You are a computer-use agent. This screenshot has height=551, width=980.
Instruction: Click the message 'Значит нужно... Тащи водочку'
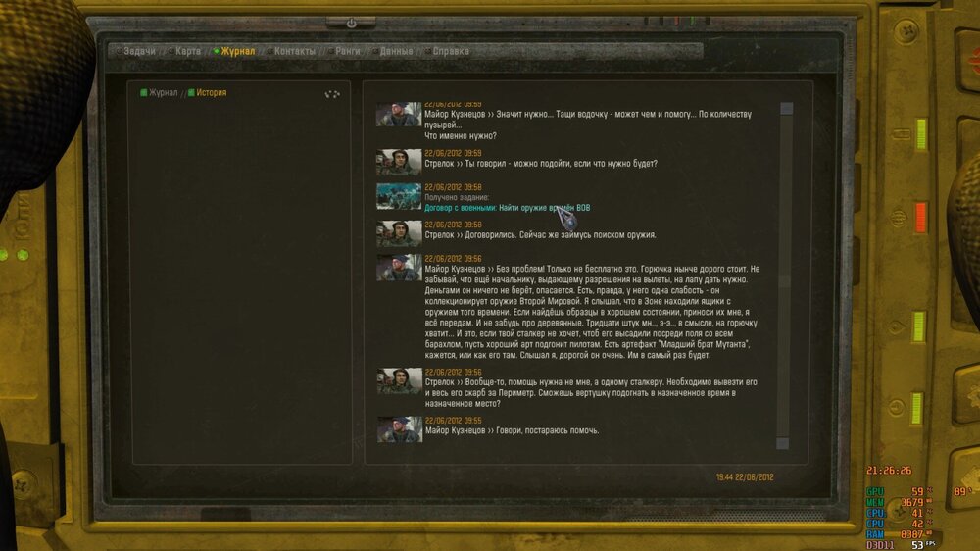pos(587,120)
